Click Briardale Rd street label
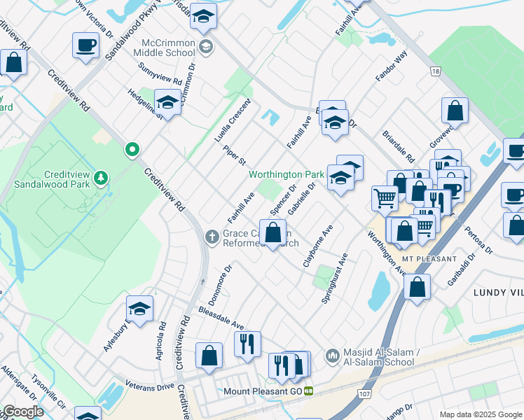 [x=399, y=146]
